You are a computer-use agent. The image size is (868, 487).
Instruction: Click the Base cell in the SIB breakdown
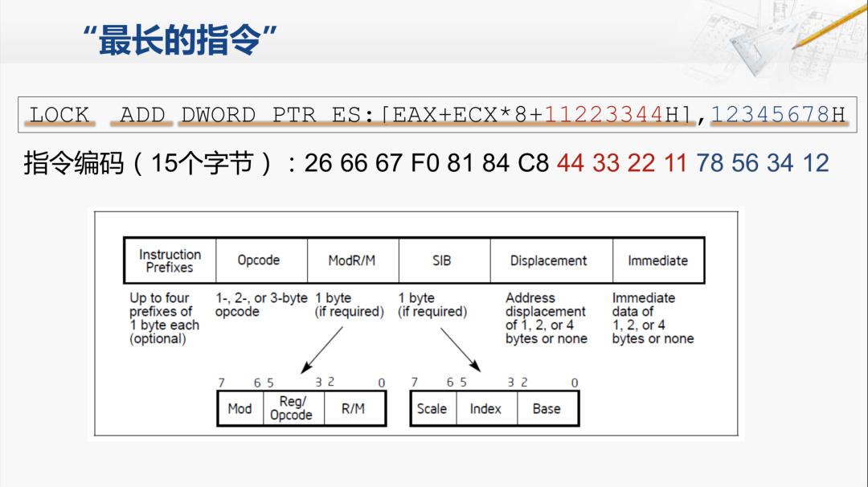[547, 408]
